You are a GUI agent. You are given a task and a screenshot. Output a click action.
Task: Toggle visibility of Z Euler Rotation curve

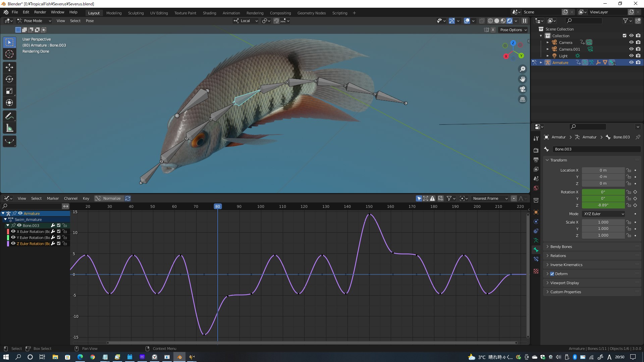[x=13, y=244]
